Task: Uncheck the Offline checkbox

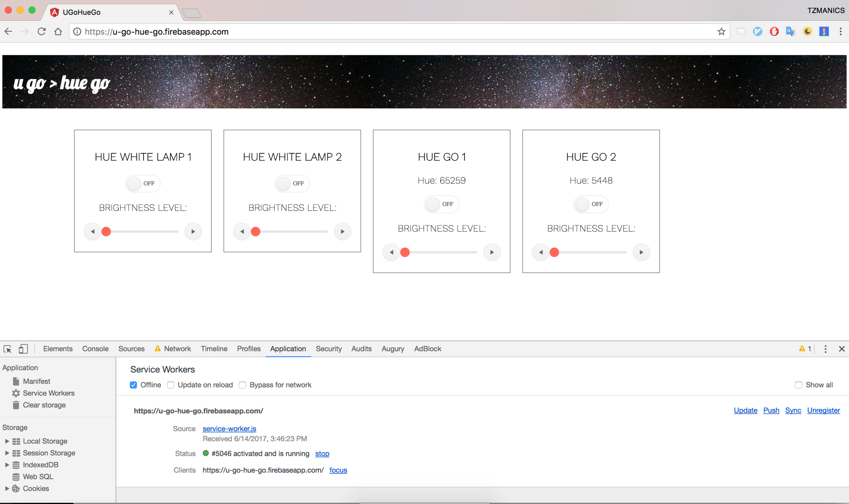Action: 133,385
